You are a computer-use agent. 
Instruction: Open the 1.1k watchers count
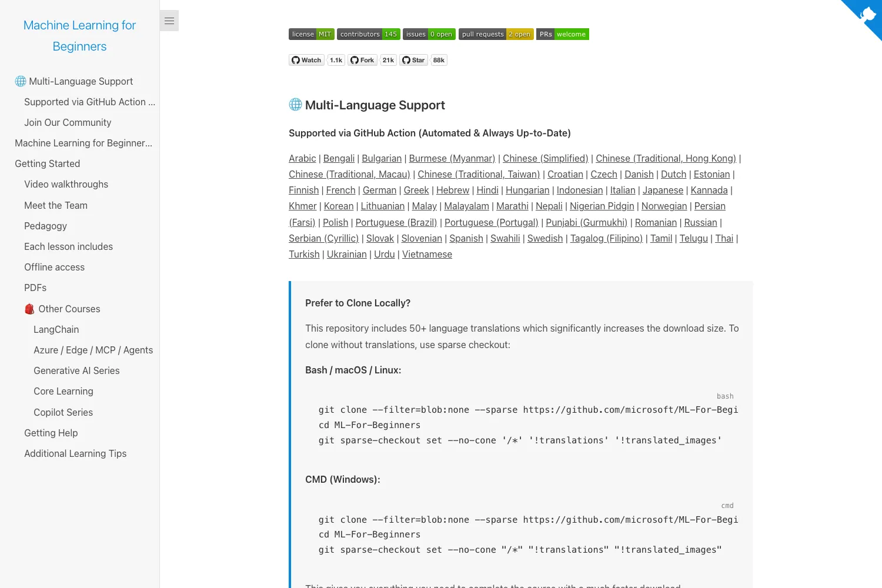336,60
